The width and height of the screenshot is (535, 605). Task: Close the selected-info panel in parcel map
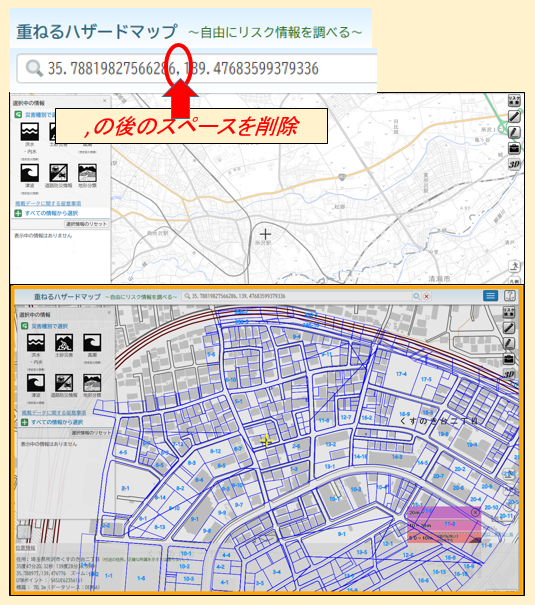(x=109, y=313)
